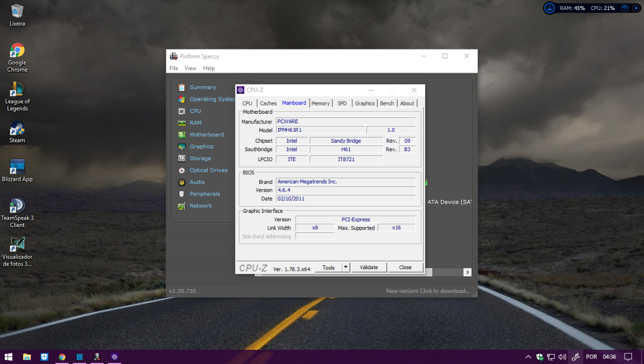Screen dimensions: 644x364
Task: Select the Steam desktop icon
Action: 17,132
